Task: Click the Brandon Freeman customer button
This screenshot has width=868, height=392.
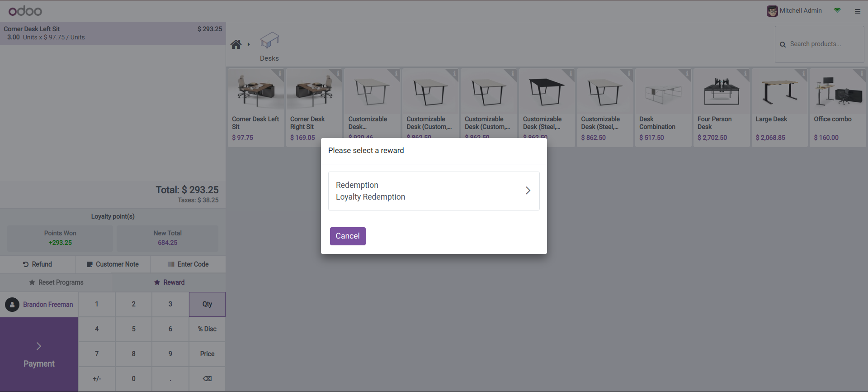Action: (x=39, y=305)
